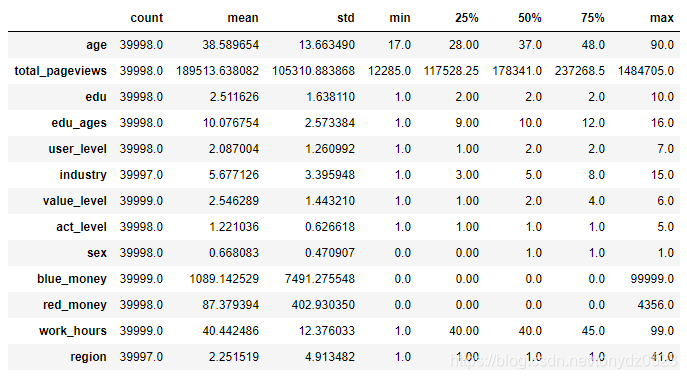Click total_pageviews std 105310.883868
This screenshot has height=379, width=687.
click(x=313, y=71)
